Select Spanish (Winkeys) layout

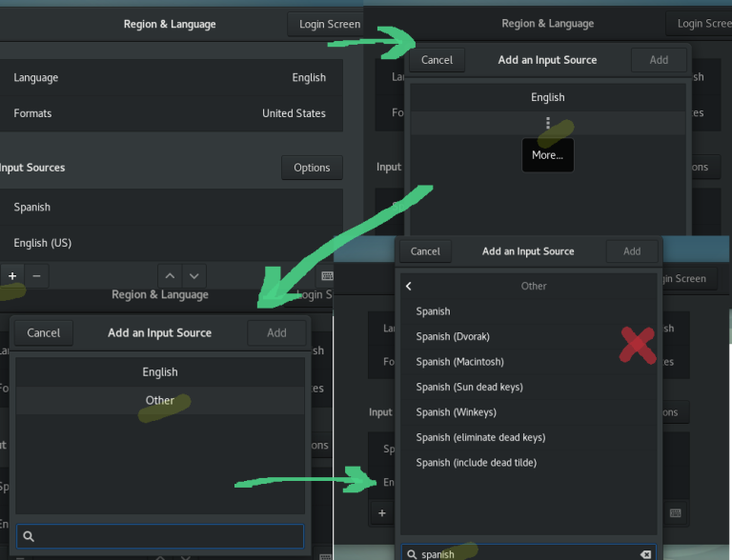click(528, 412)
